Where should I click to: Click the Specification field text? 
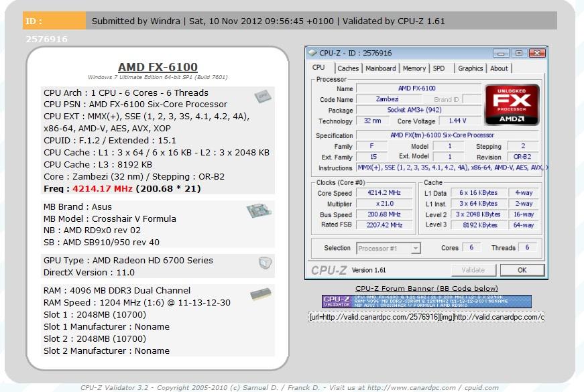(x=447, y=135)
